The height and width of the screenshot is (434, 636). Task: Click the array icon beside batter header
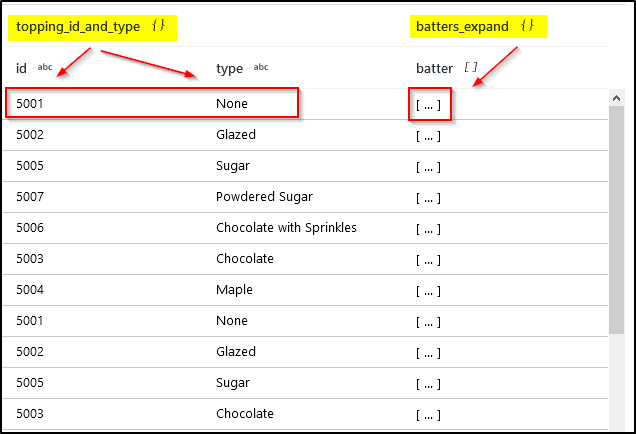[x=471, y=67]
